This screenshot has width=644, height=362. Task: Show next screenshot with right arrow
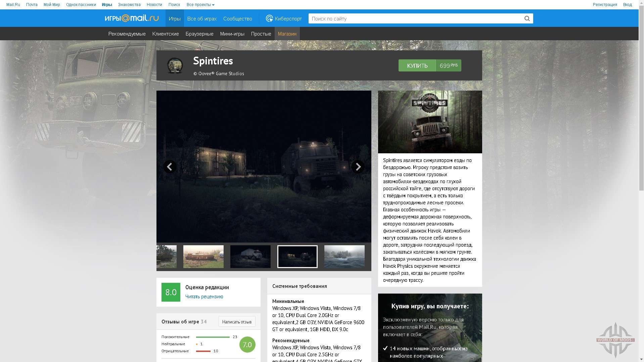point(358,166)
